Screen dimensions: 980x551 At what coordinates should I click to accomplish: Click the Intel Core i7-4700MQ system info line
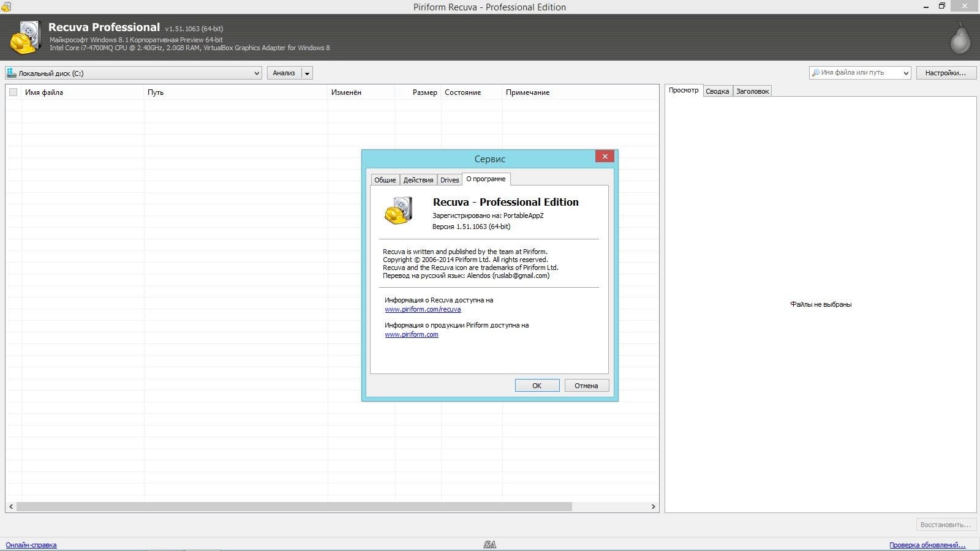tap(190, 48)
